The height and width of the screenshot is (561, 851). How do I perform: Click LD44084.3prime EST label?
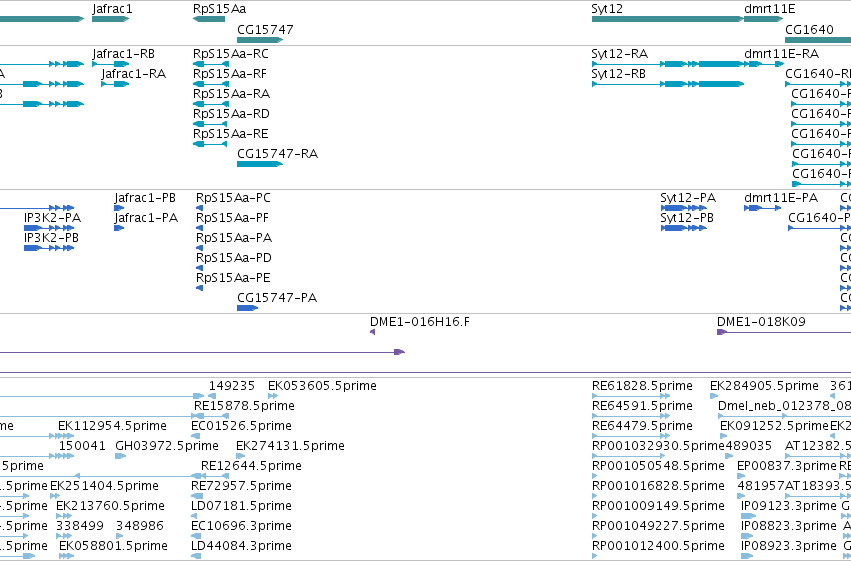241,546
